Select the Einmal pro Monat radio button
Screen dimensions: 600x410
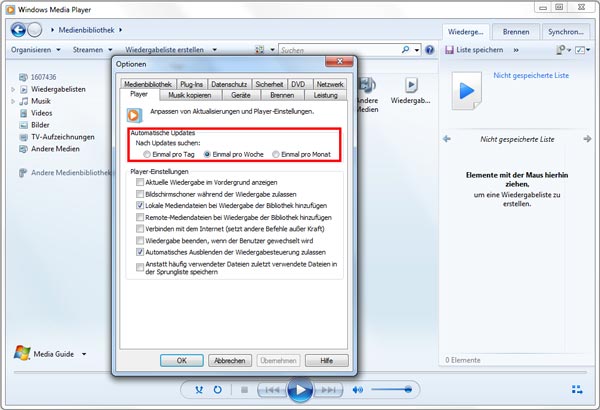coord(276,154)
